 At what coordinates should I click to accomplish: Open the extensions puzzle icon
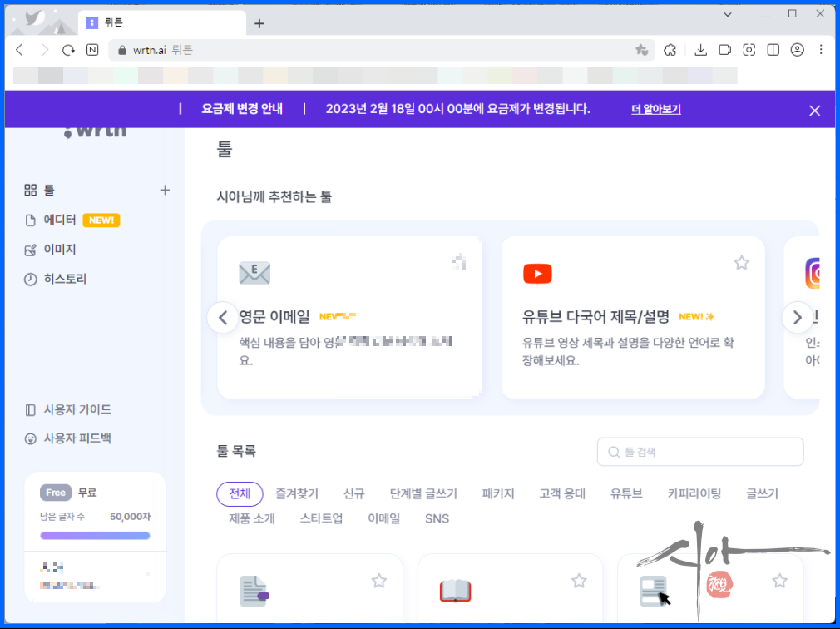tap(670, 50)
